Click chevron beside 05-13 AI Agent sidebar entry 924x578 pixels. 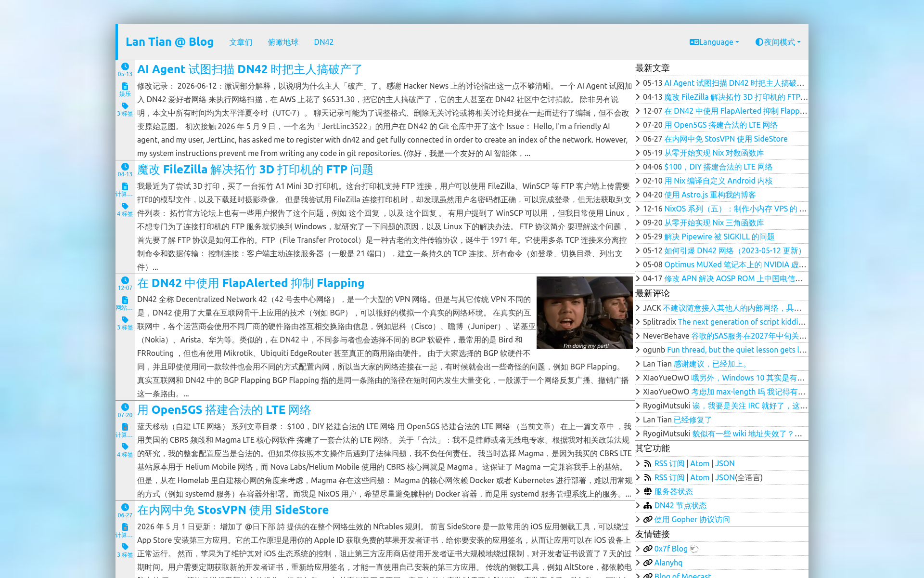pyautogui.click(x=638, y=83)
